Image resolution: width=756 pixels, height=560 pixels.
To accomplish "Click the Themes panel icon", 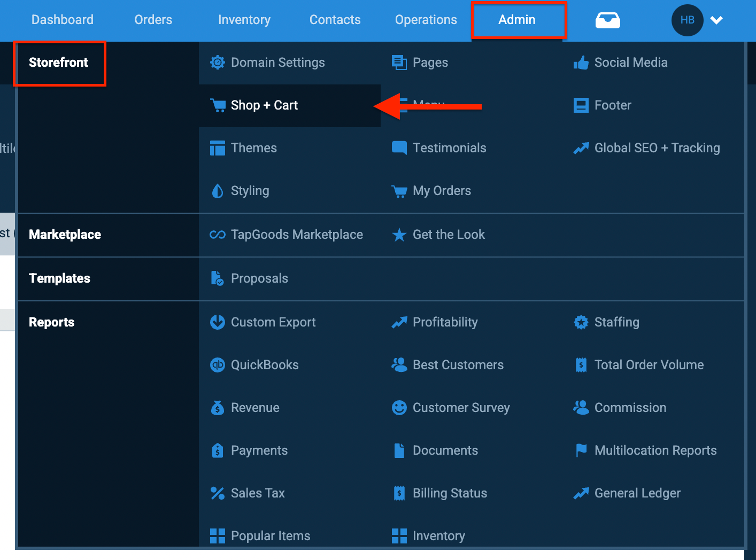I will [x=218, y=148].
